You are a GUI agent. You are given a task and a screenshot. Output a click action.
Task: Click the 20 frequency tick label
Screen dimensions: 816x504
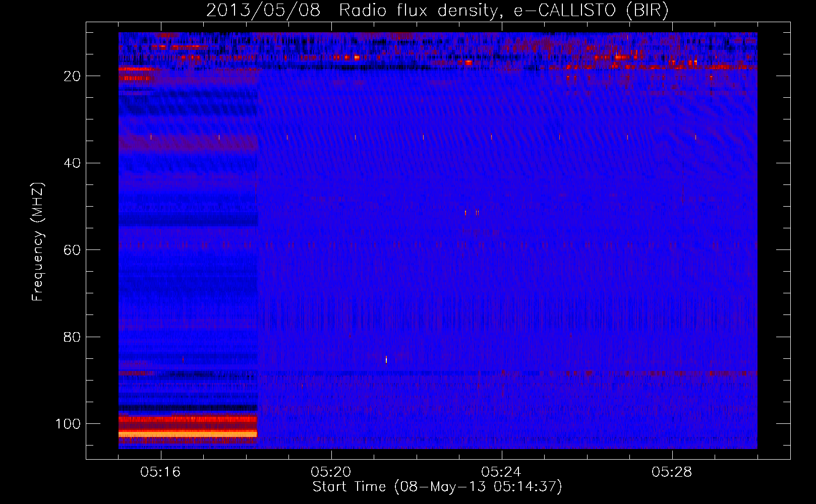(x=72, y=76)
